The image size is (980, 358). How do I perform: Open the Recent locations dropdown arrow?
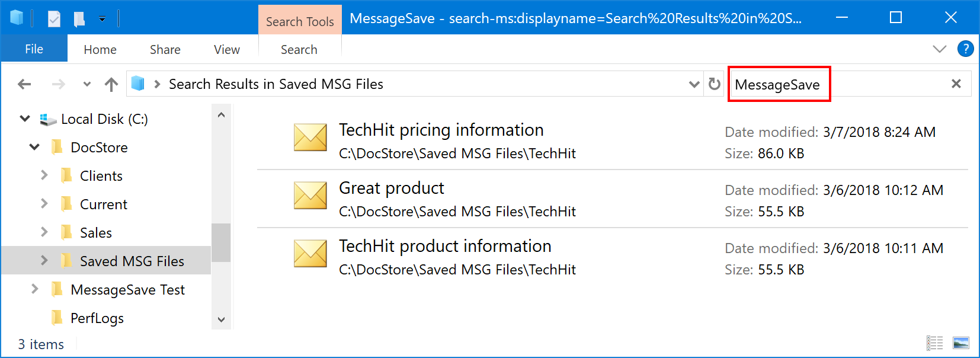pos(87,84)
